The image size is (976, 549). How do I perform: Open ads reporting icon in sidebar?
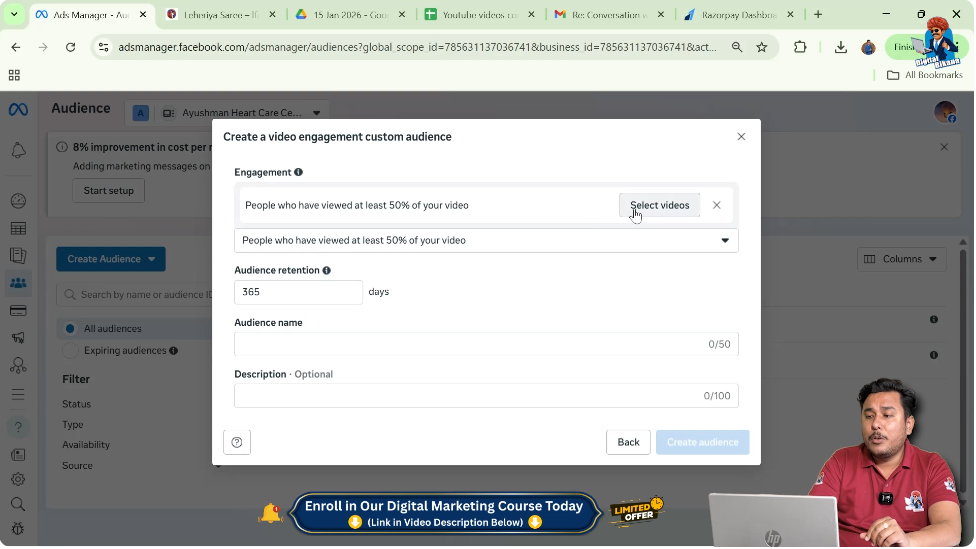[18, 256]
